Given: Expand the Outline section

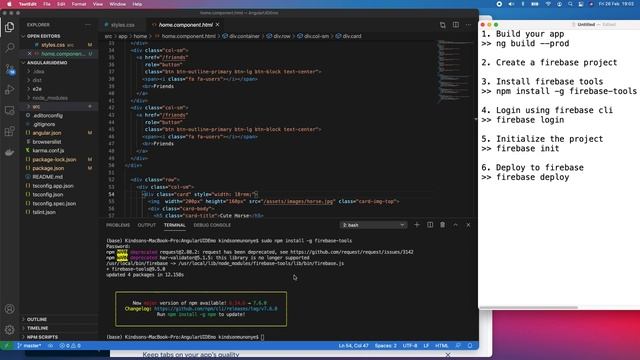Looking at the screenshot, I should point(37,319).
